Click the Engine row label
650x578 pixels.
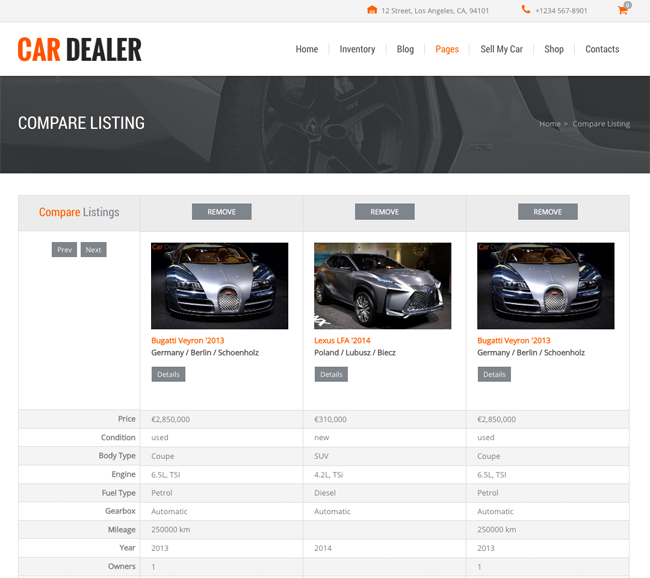point(123,474)
